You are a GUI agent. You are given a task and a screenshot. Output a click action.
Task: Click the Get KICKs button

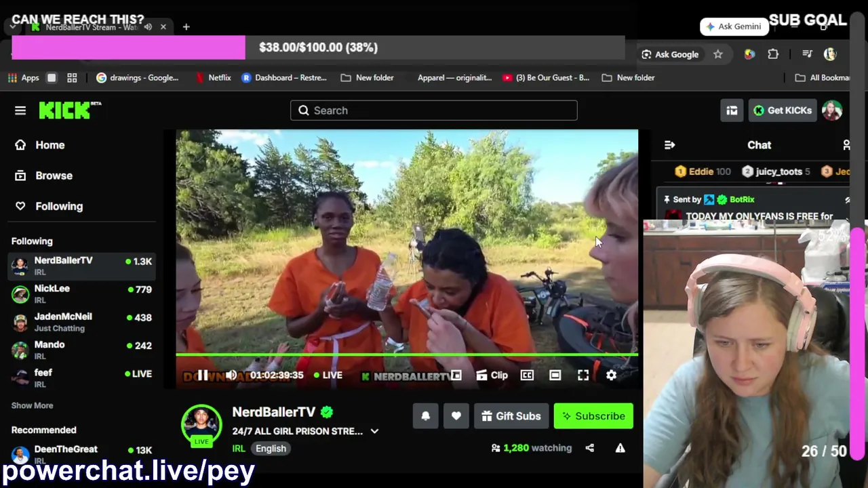[783, 110]
